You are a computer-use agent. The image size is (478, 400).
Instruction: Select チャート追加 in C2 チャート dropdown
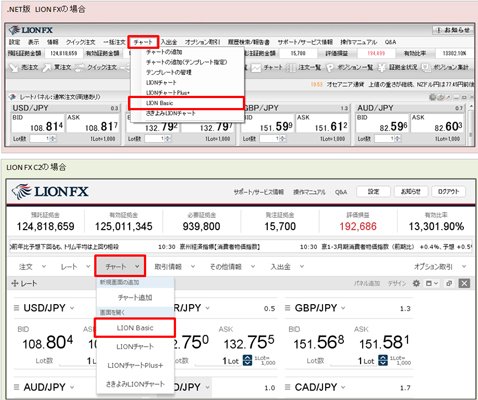pos(135,297)
